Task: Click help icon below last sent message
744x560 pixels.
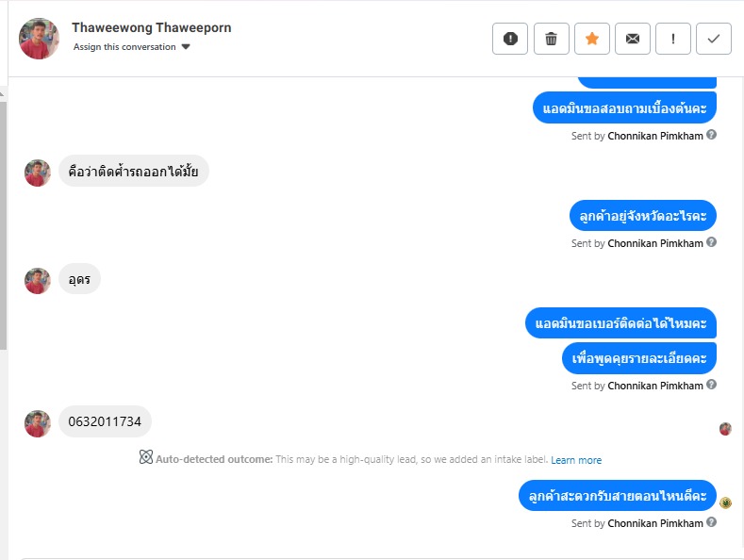Action: (x=712, y=522)
